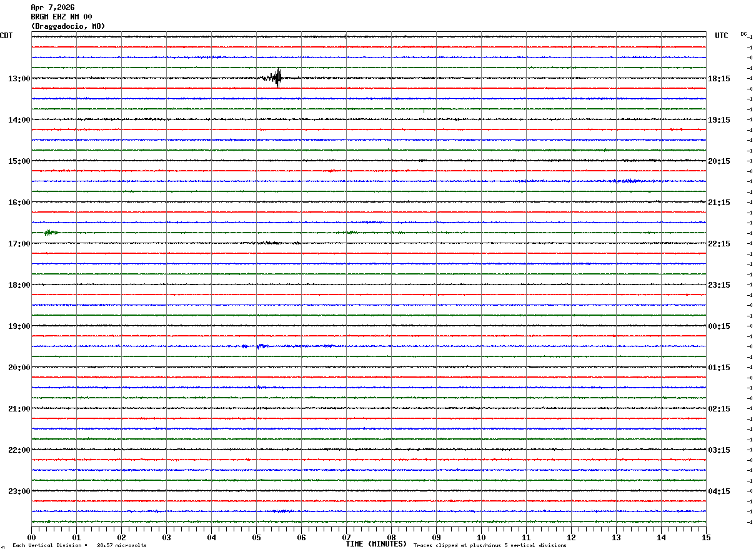Click the 00:15 UTC time label
The image size is (756, 554).
[x=719, y=326]
